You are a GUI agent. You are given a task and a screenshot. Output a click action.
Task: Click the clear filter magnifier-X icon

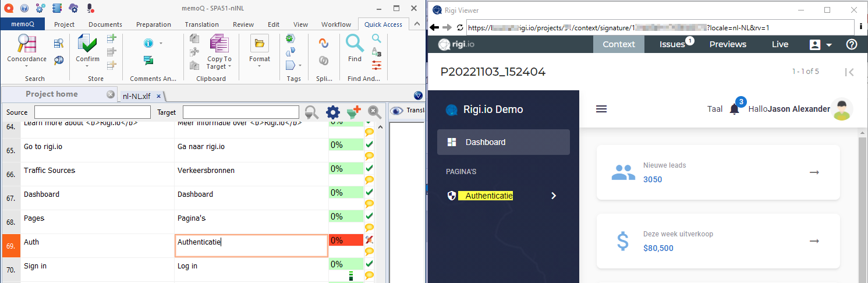375,112
